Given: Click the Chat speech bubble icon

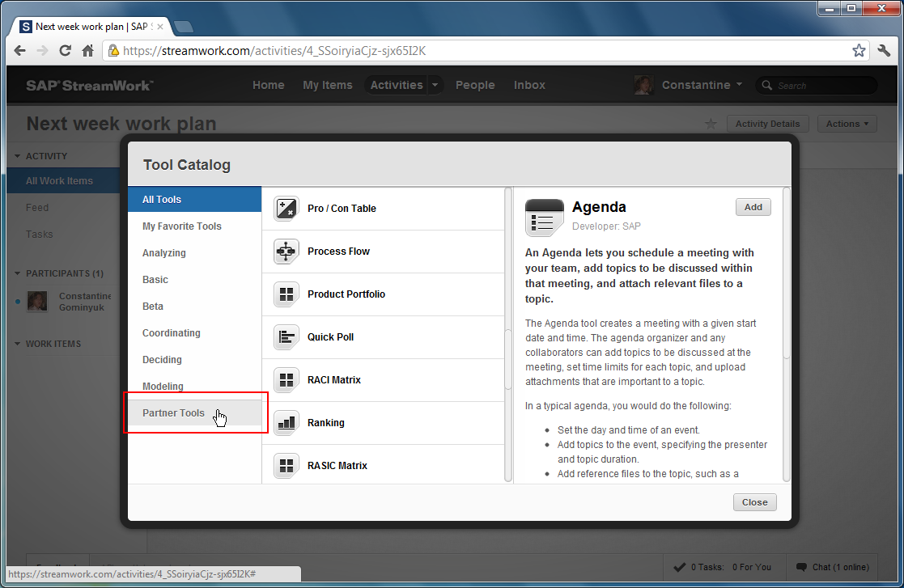Looking at the screenshot, I should pos(801,567).
